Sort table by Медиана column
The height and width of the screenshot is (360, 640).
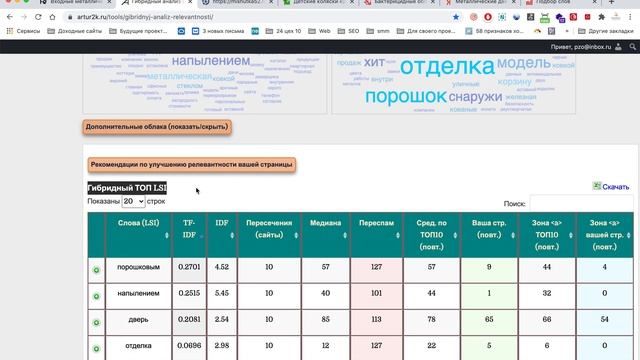coord(325,235)
